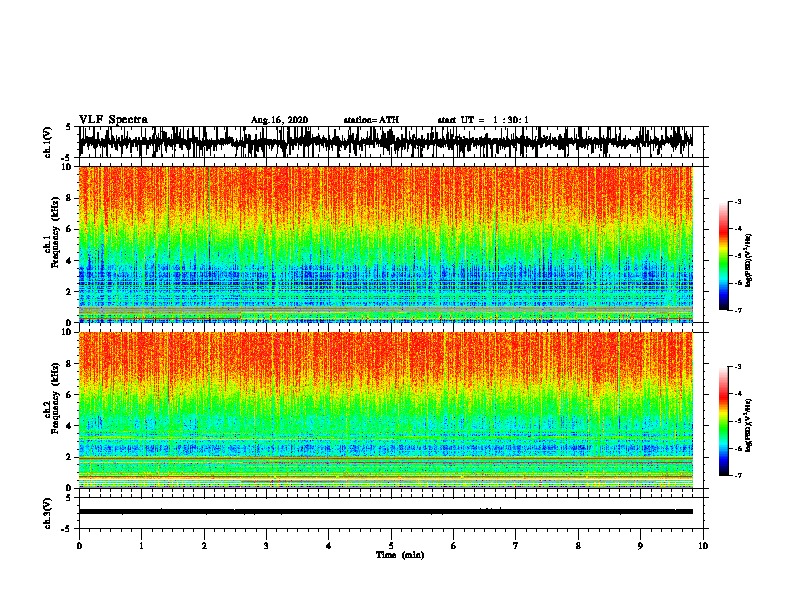This screenshot has width=792, height=612.
Task: Click the "ch.1(V)" waveform axis label
Action: [x=48, y=142]
